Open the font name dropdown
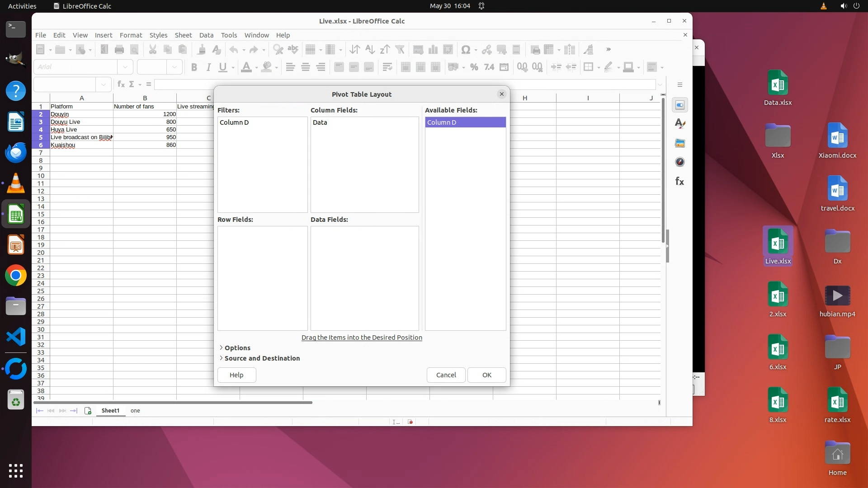Screen dimensions: 868x488 125,67
